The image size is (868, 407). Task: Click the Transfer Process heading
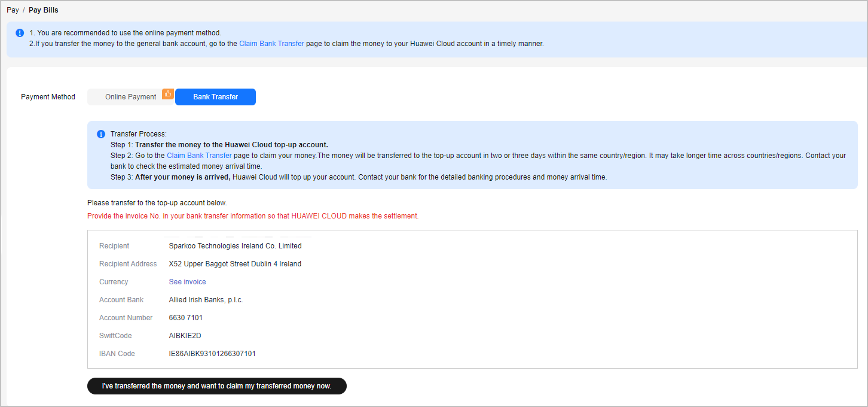(x=139, y=134)
